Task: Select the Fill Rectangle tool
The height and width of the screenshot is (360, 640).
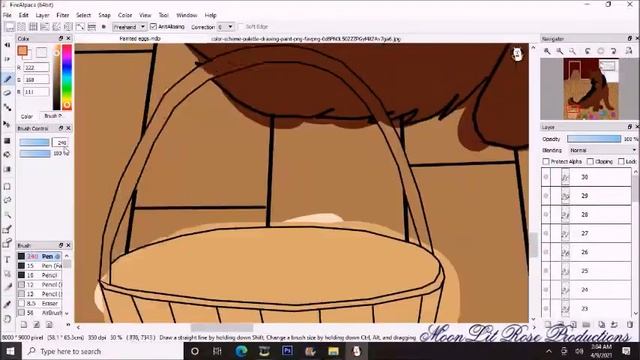Action: pos(7,141)
